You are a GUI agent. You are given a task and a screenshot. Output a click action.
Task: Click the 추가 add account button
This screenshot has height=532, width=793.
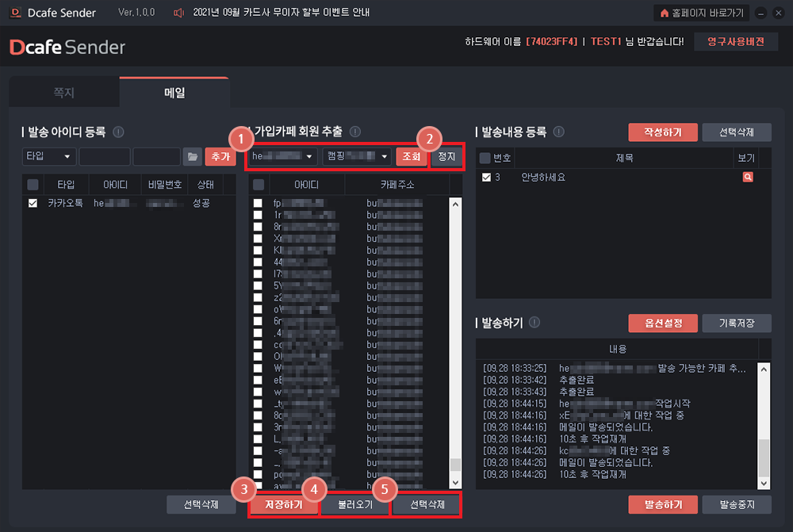coord(220,157)
